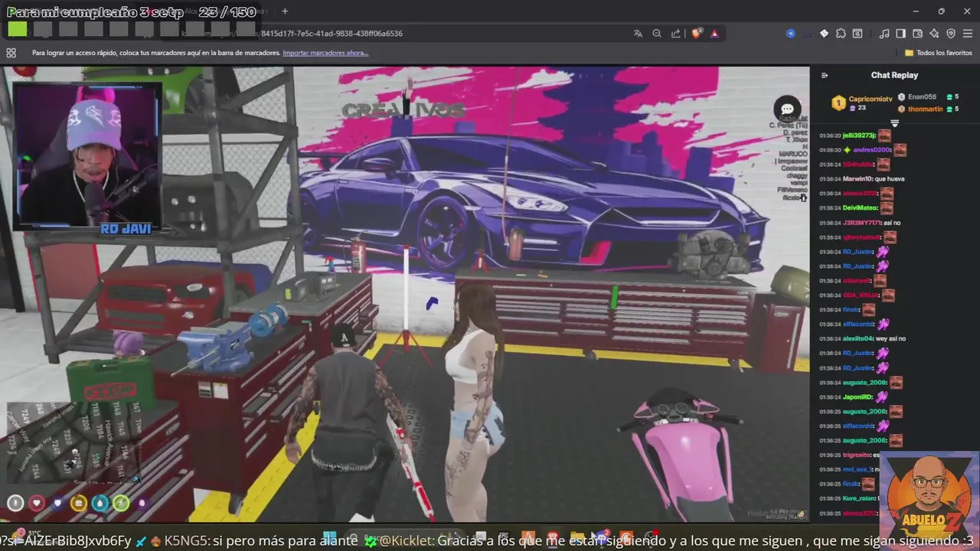Click the in-game chat bubble icon
This screenshot has width=980, height=551.
(x=787, y=109)
